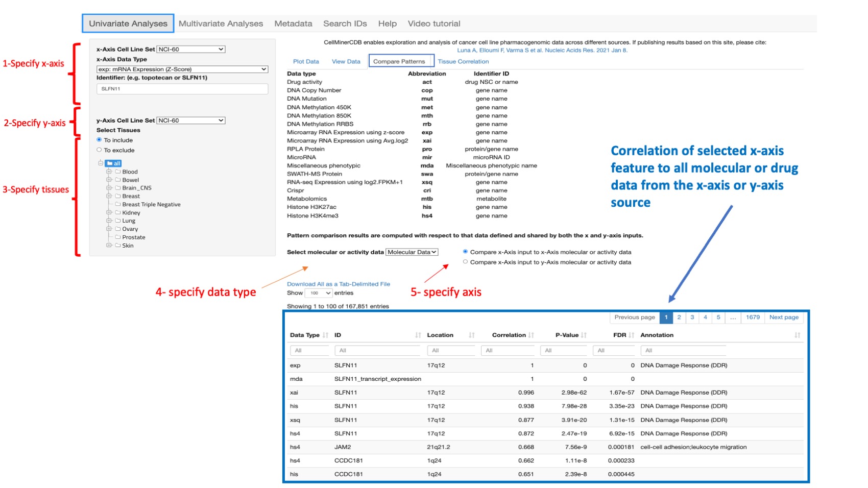Click the highlighted "all" folder icon

(110, 163)
